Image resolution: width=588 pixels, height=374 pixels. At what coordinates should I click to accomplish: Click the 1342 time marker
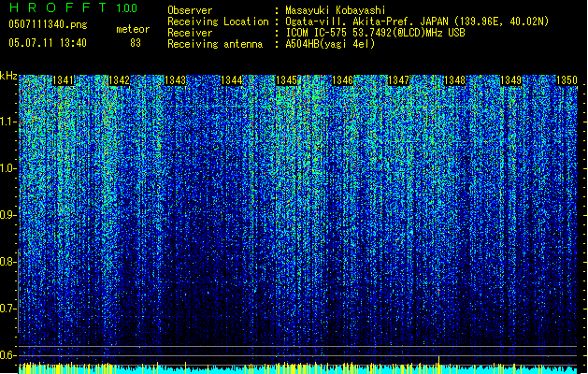(119, 80)
